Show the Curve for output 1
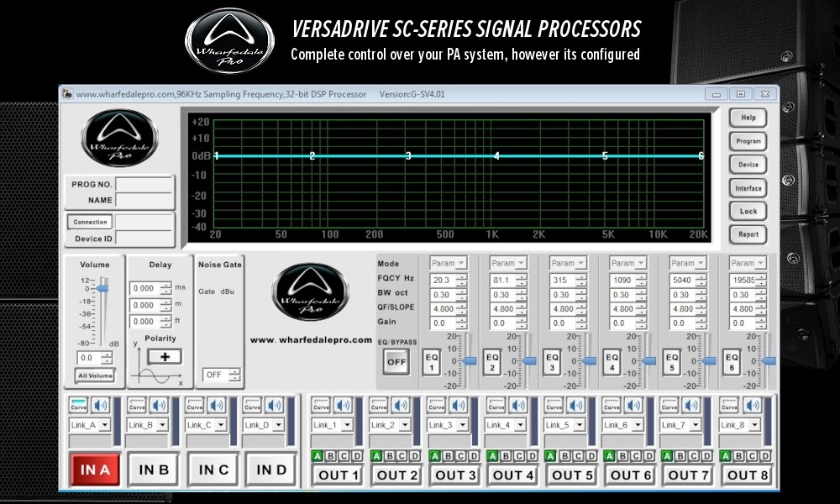 pyautogui.click(x=321, y=406)
